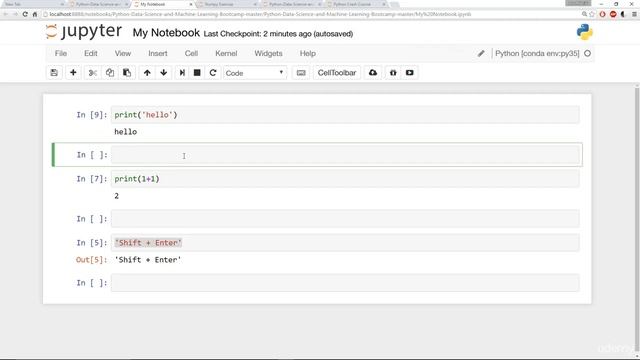This screenshot has height=360, width=640.
Task: Move selected cell down arrow
Action: click(x=164, y=73)
